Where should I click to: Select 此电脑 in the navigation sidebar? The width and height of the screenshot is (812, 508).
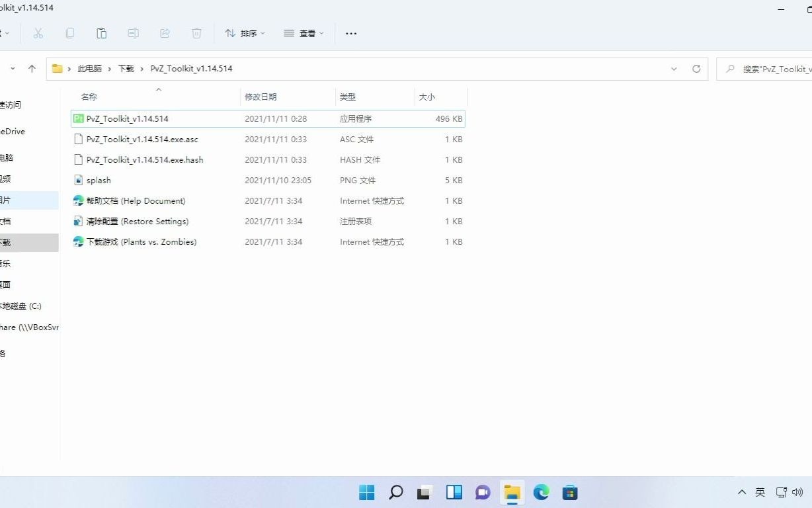pos(13,157)
